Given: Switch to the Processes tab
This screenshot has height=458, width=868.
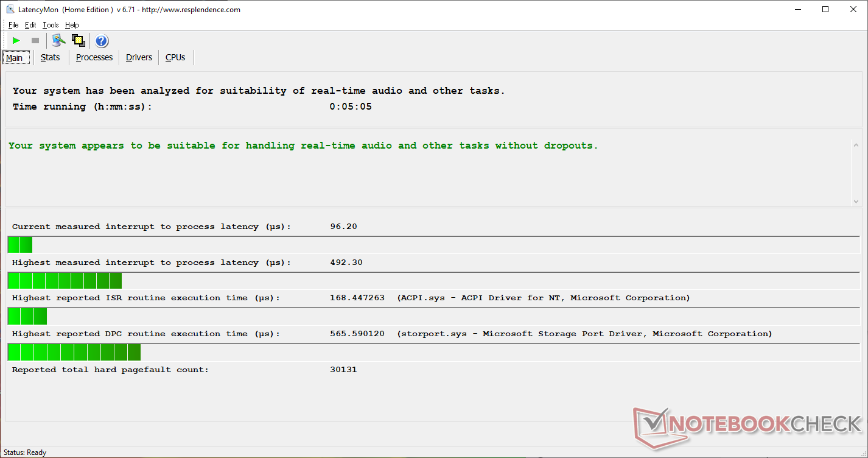Looking at the screenshot, I should click(x=94, y=57).
